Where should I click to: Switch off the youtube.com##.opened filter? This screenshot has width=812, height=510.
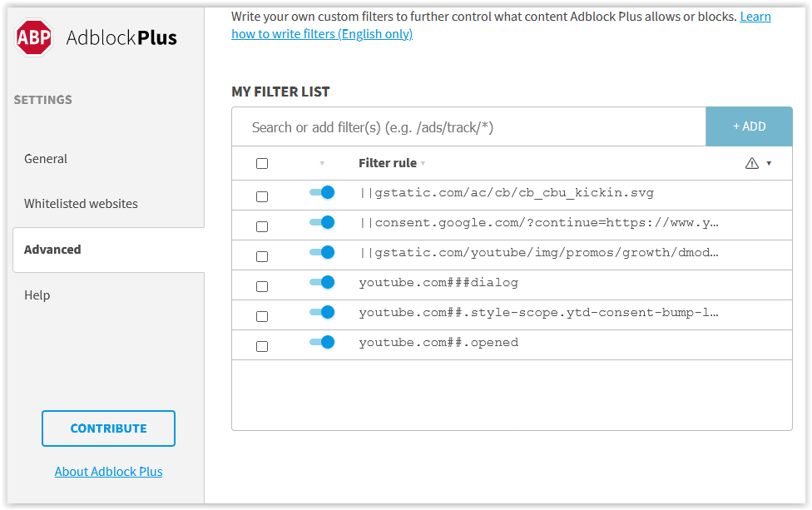tap(322, 342)
